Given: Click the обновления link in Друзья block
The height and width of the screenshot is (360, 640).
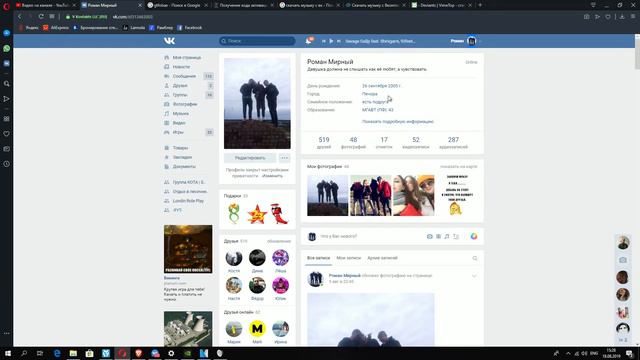Looking at the screenshot, I should pos(279,241).
